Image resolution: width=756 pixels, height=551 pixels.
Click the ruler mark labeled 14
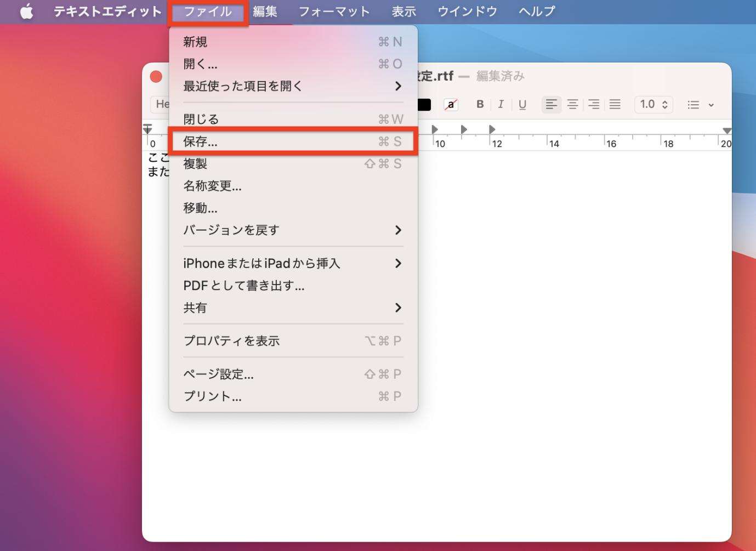click(x=554, y=144)
